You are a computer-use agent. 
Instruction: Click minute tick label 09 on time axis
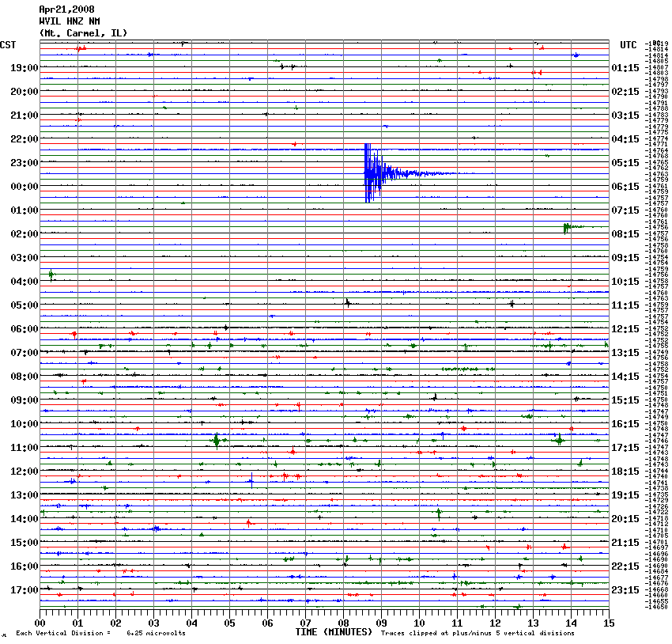click(x=381, y=623)
